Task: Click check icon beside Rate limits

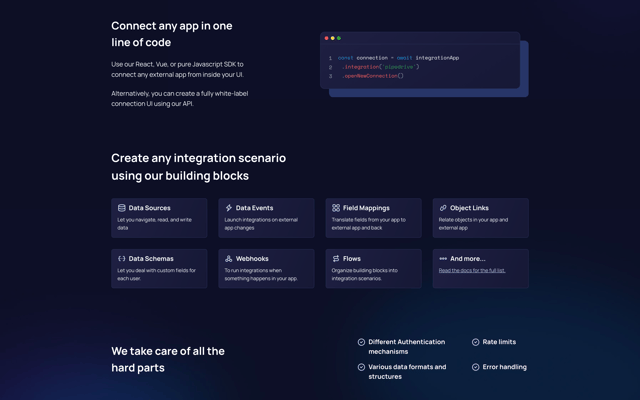Action: click(476, 342)
